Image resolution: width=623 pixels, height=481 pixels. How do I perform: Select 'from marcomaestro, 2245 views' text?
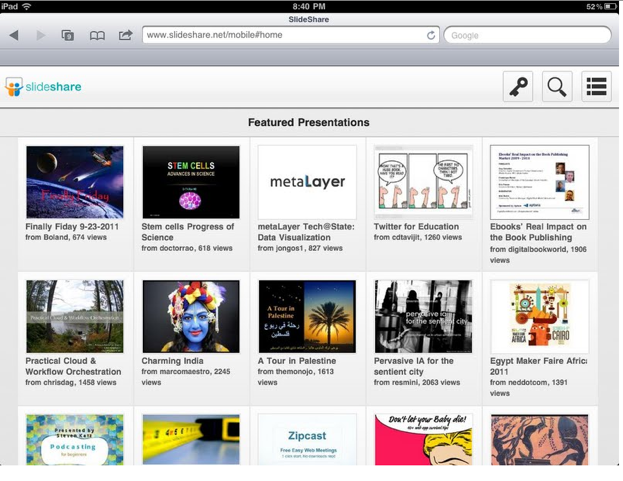pos(186,377)
